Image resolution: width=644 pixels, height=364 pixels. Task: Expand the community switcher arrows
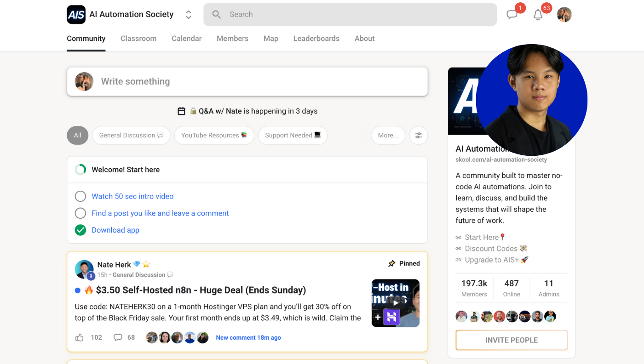[189, 15]
